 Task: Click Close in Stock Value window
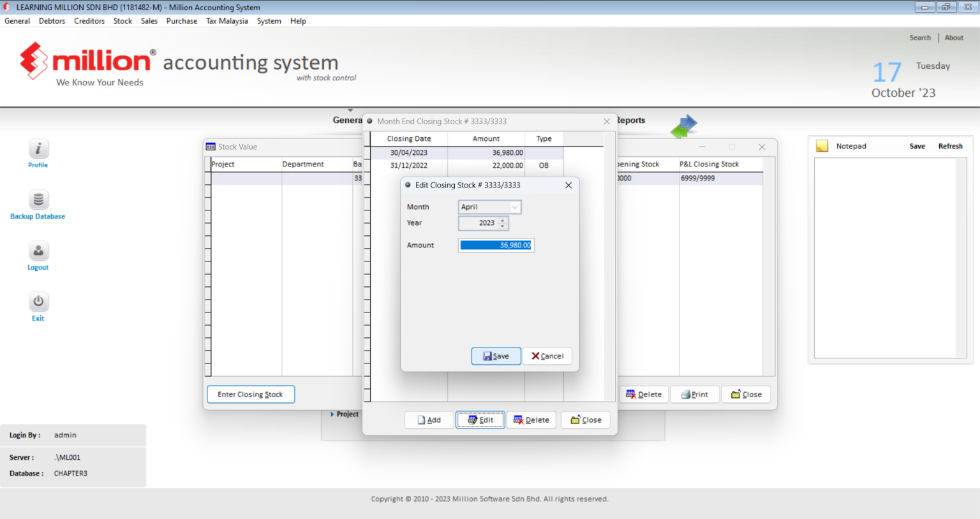click(x=746, y=395)
